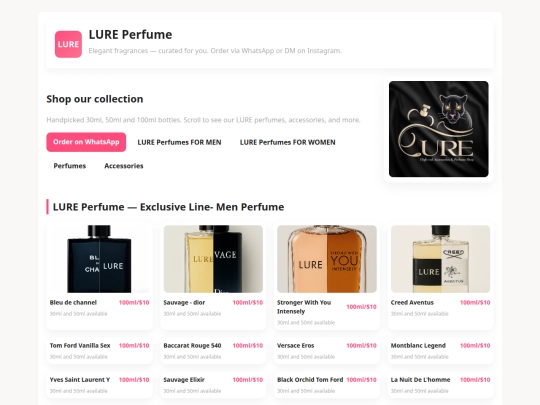Go to LURE Perfumes FOR MEN
Viewport: 540px width, 405px height.
click(179, 142)
